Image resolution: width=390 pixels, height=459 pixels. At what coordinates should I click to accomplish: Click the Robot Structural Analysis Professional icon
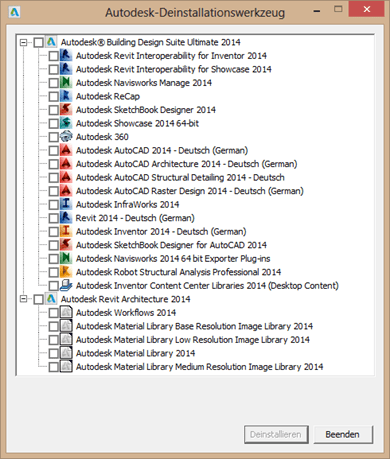(x=66, y=272)
